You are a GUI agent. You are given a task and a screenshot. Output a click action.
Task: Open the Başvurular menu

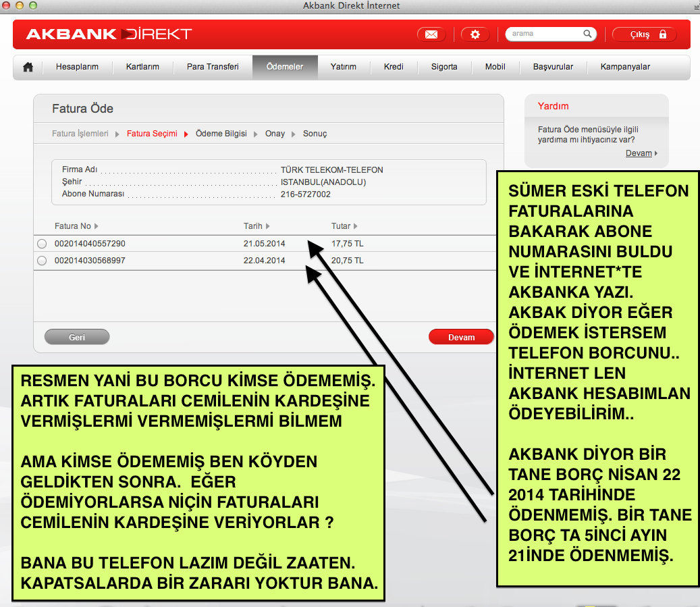tap(553, 67)
